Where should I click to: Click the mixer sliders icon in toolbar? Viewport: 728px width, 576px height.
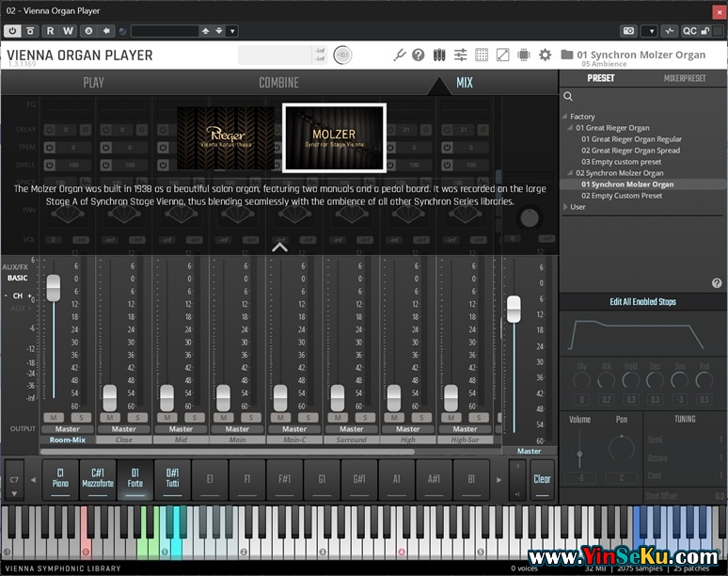click(x=461, y=56)
